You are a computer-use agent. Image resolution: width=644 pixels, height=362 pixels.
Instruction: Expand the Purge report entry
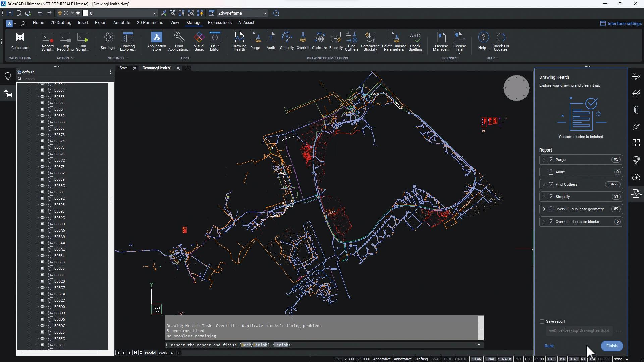click(x=544, y=160)
